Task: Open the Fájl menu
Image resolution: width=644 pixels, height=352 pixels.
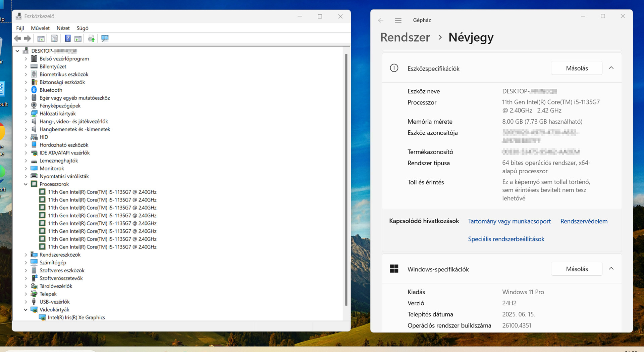Action: click(x=20, y=28)
